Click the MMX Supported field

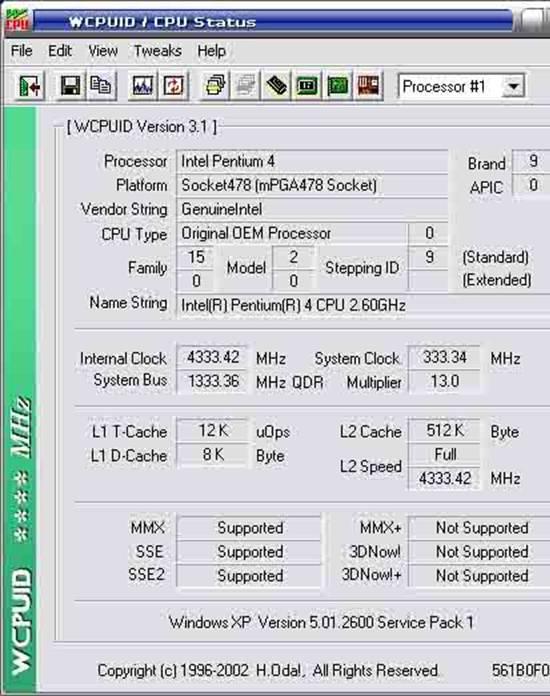coord(249,528)
